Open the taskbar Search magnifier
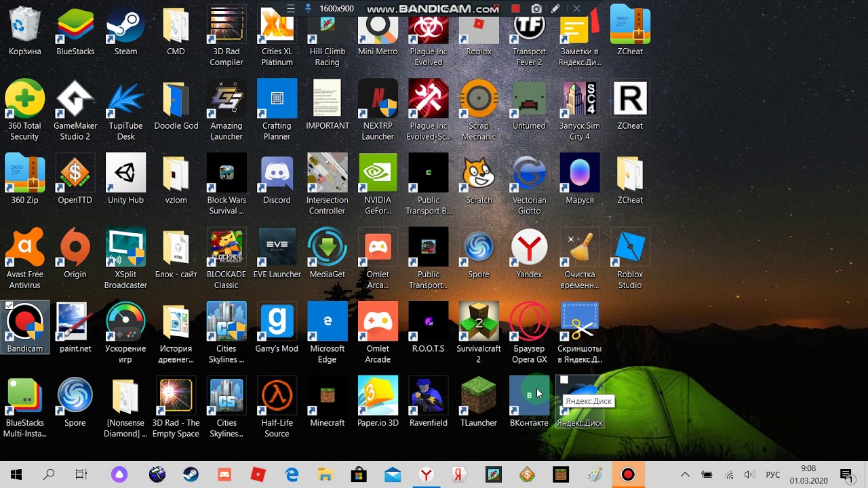The image size is (868, 488). 49,474
